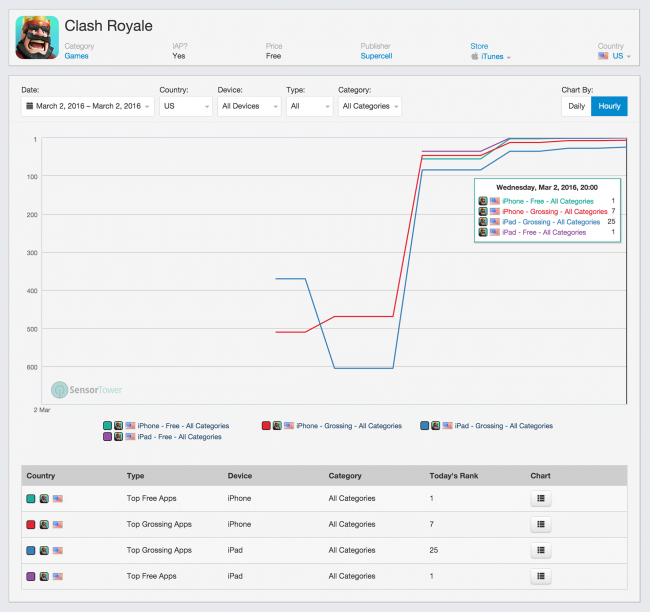Click iPhone Grossing rank value 7 in table
This screenshot has width=650, height=612.
(x=432, y=525)
